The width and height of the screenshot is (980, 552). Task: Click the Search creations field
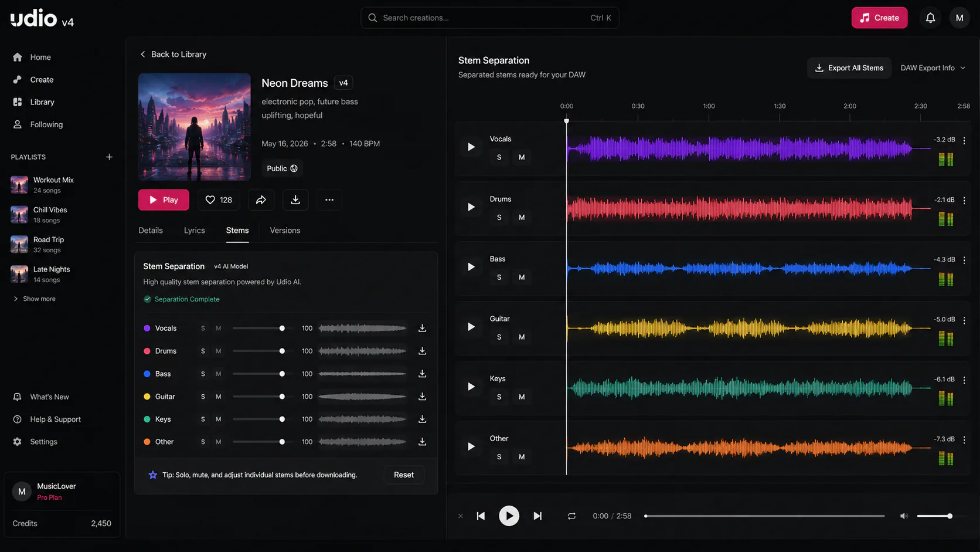[x=490, y=18]
